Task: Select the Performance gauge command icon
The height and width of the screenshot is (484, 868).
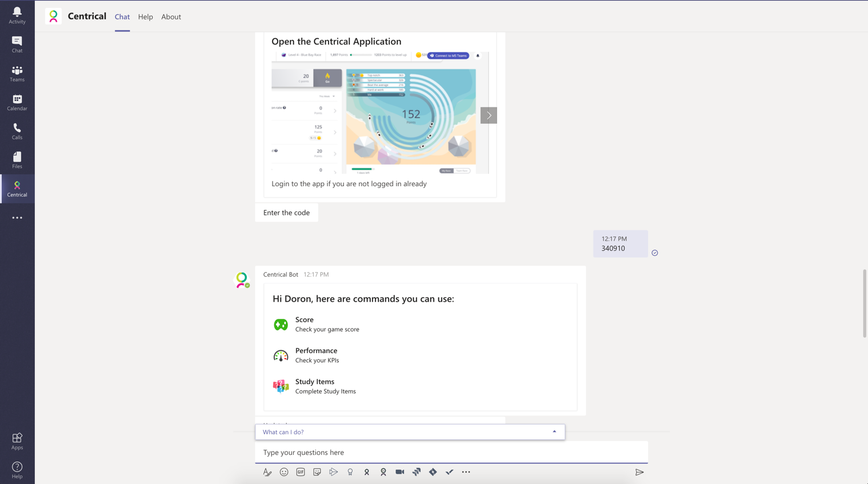Action: coord(281,355)
